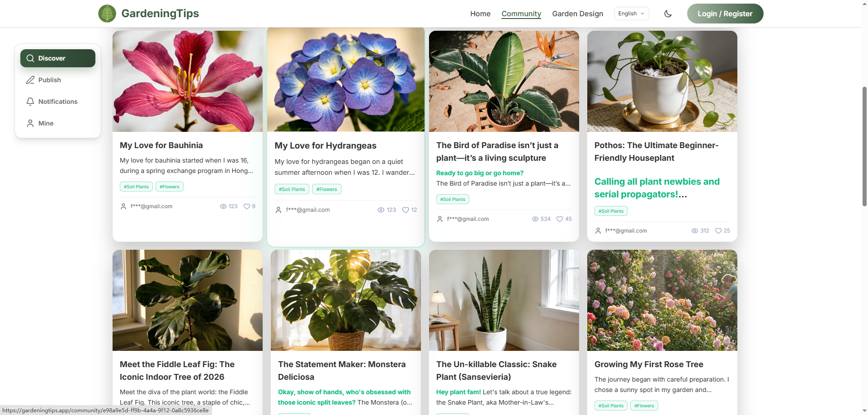Toggle dark mode with the moon icon
Screen dimensions: 868x415
[x=668, y=14]
